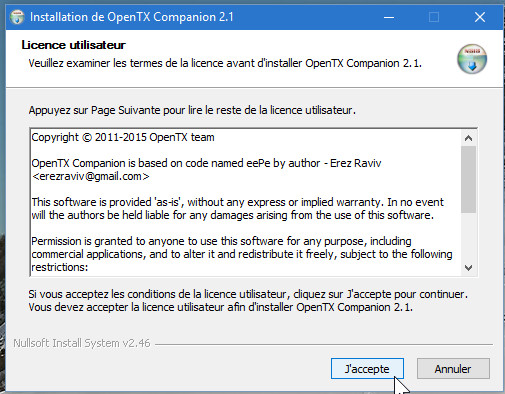Screen dimensions: 505x394
Task: Click the Nullsoft Install System v2.46 label
Action: tap(82, 343)
